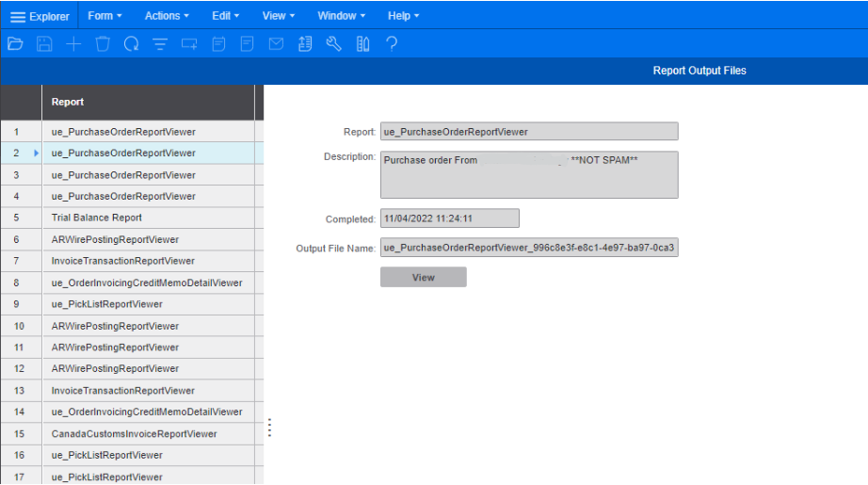Click the filter lines icon
The width and height of the screenshot is (868, 485).
(x=160, y=43)
